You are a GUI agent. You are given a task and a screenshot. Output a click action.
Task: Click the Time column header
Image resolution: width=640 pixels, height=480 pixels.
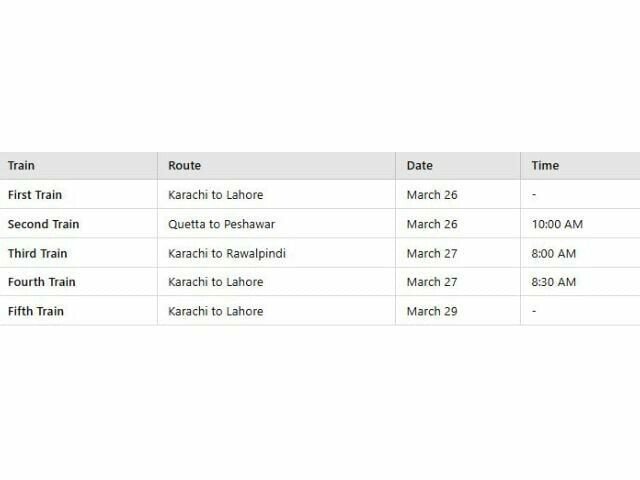[x=545, y=165]
